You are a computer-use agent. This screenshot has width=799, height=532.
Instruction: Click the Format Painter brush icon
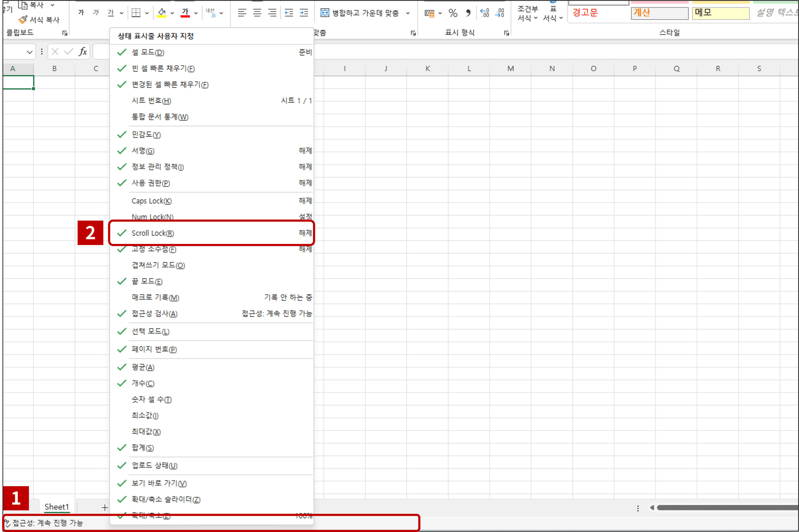tap(23, 20)
